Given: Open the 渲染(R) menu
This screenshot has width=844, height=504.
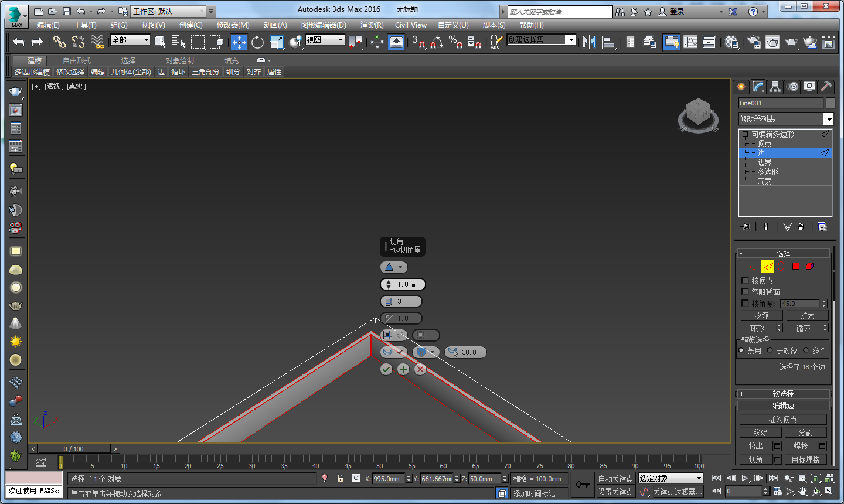Looking at the screenshot, I should (x=372, y=25).
